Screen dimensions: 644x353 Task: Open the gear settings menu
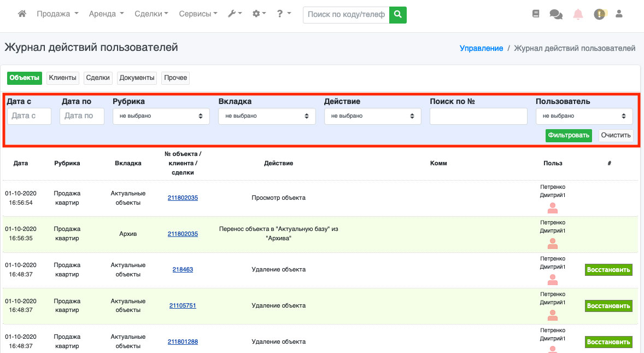click(259, 14)
